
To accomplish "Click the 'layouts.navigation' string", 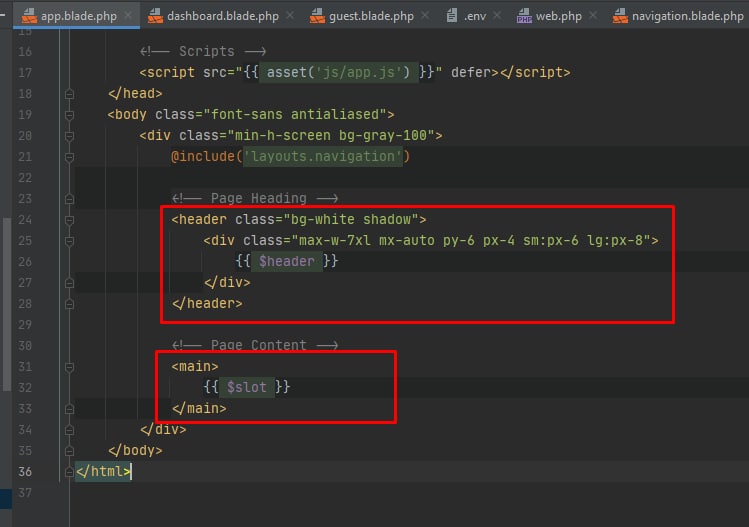I will (x=323, y=156).
